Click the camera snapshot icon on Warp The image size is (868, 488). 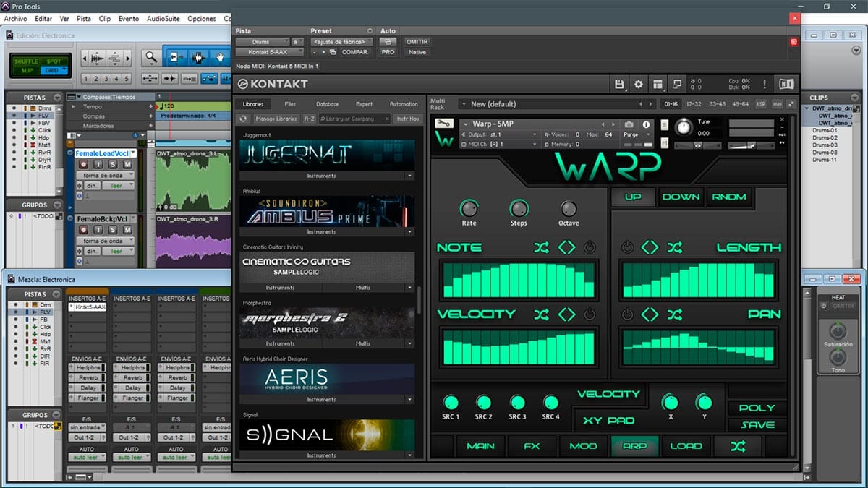[629, 124]
